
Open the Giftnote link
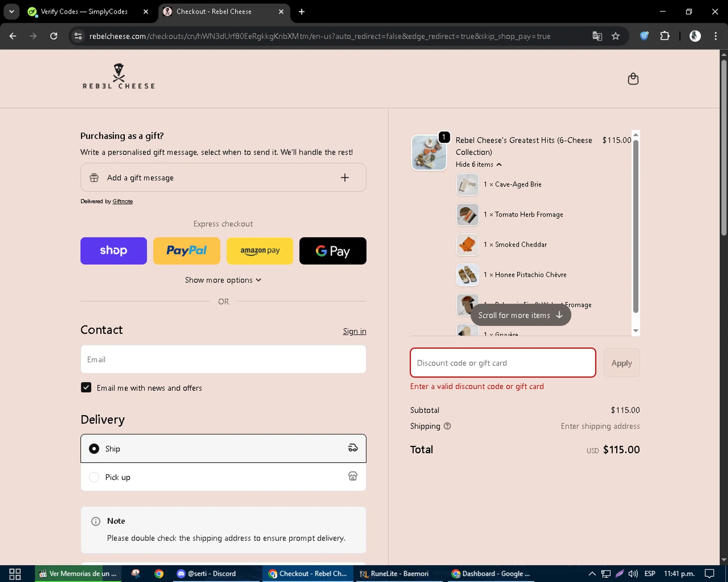[x=122, y=201]
